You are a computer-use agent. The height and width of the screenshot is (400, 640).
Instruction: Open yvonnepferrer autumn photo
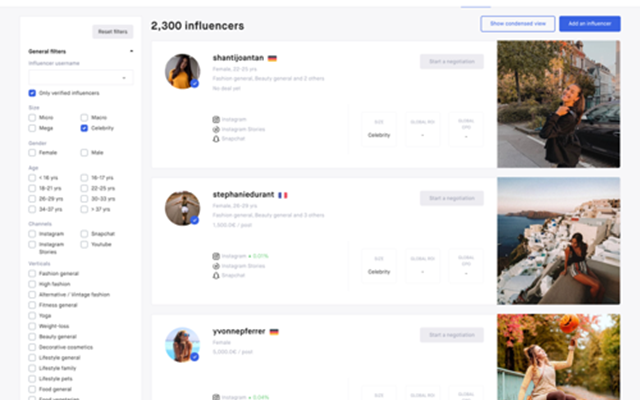tap(559, 357)
